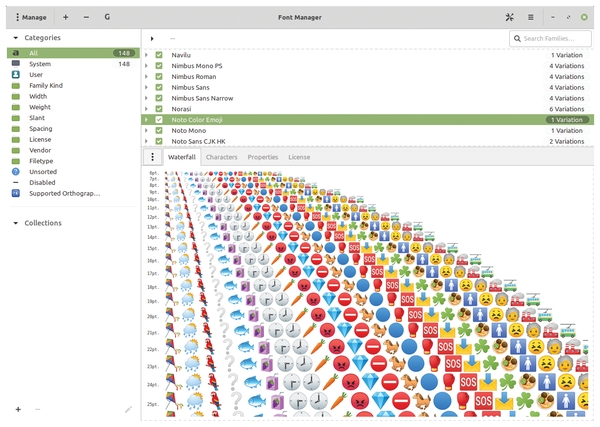Screen dimensions: 600x427
Task: Toggle the Nimbus Mono PS checkbox
Action: click(x=159, y=66)
